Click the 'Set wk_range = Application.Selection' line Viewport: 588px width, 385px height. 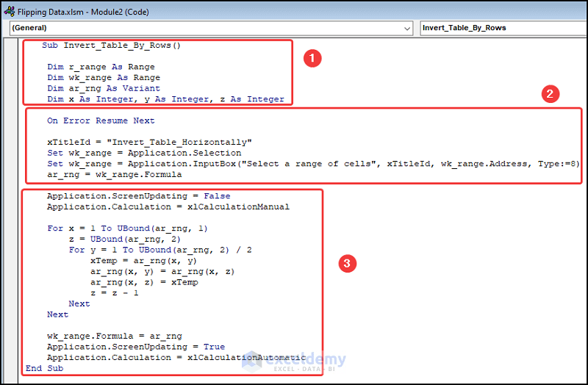click(144, 153)
